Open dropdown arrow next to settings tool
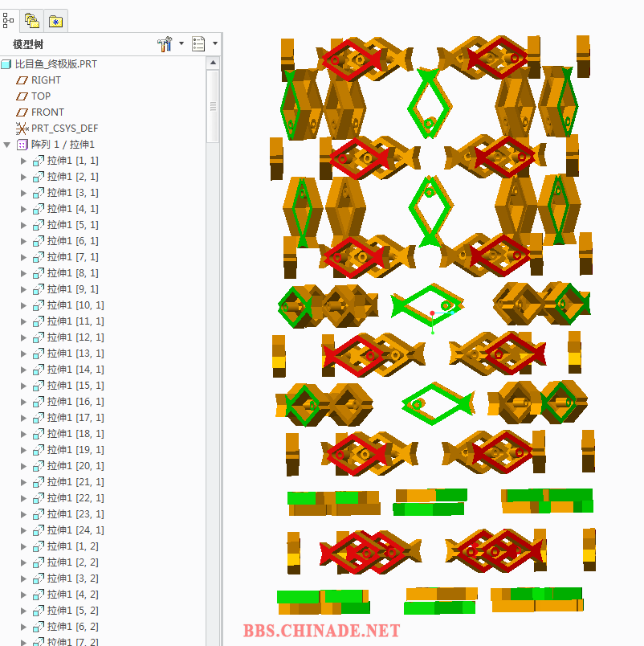644x646 pixels. (181, 43)
